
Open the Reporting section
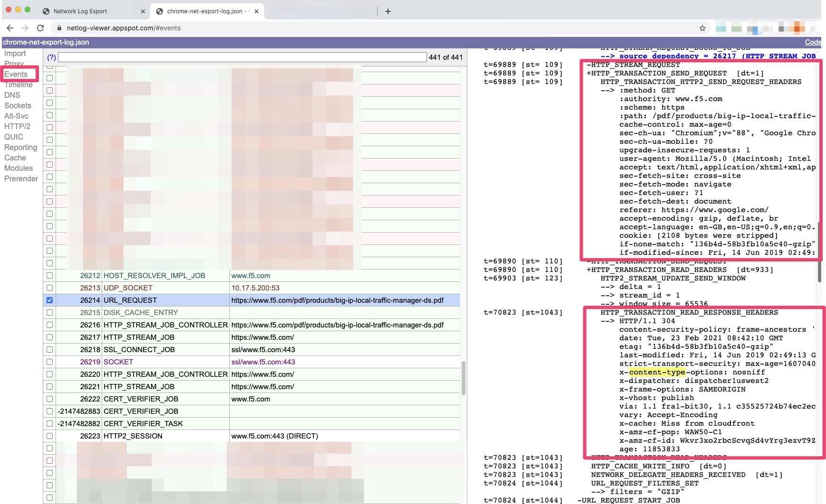(20, 147)
